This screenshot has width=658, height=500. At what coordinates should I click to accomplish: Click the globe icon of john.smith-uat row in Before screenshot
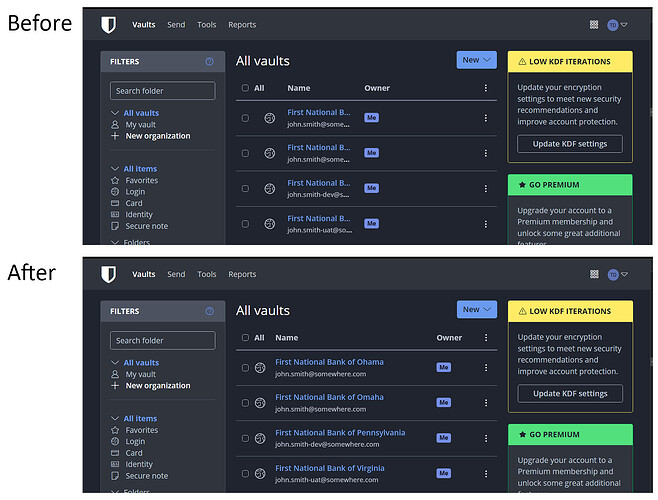pyautogui.click(x=269, y=224)
